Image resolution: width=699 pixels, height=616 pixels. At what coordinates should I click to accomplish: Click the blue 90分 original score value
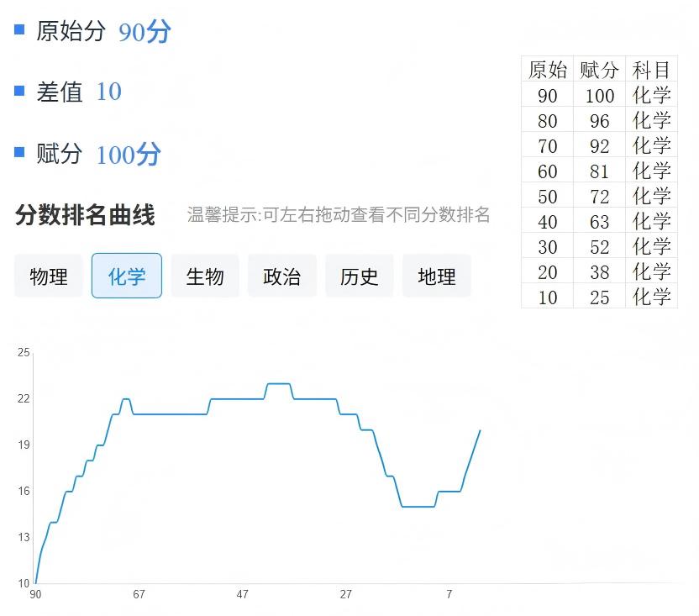tap(145, 32)
